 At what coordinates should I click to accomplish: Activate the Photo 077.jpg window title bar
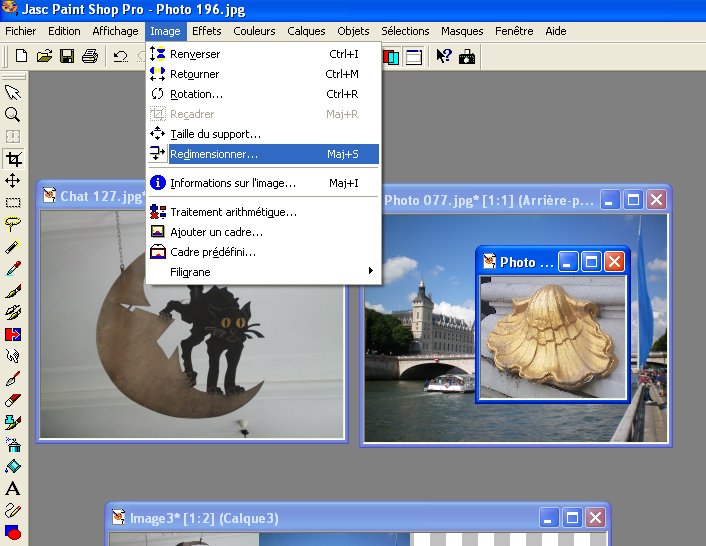pos(489,200)
